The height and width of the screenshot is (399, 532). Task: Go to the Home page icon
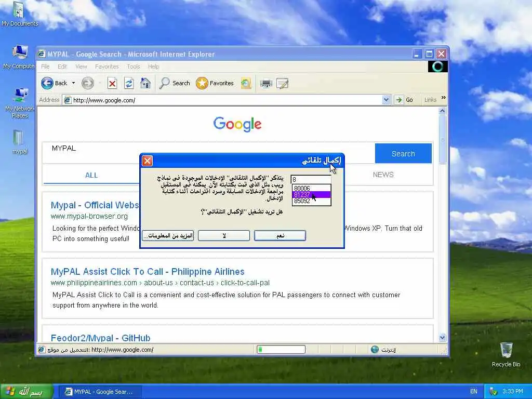145,83
